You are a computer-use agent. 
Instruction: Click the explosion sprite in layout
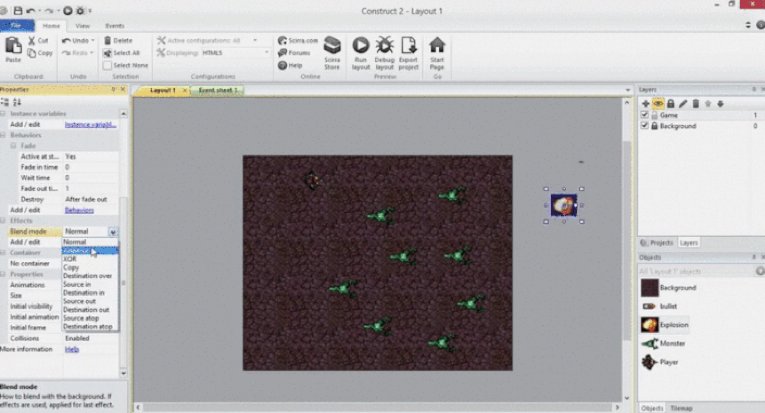[x=564, y=205]
